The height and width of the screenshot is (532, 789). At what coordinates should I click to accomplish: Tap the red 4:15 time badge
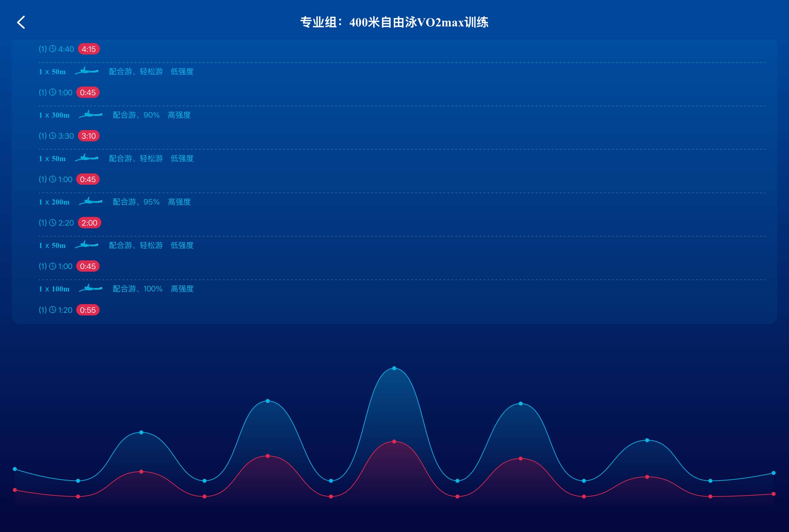89,49
